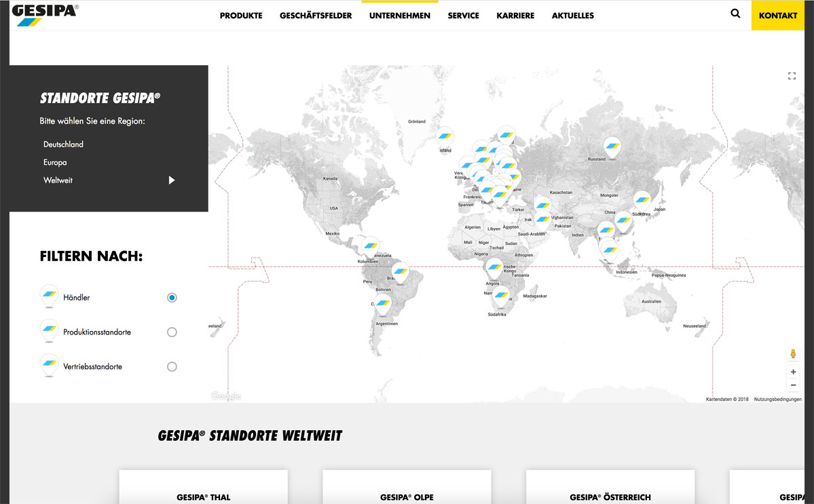Click the pin icon beside Produktionsstandorte

[50, 331]
